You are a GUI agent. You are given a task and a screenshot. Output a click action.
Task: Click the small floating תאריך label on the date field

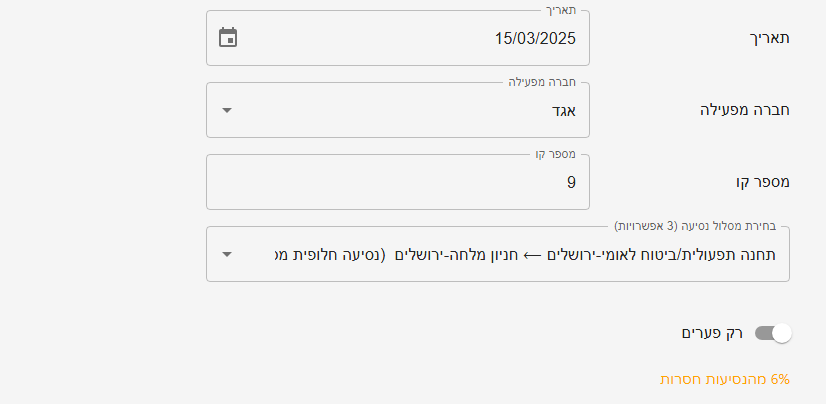[563, 11]
